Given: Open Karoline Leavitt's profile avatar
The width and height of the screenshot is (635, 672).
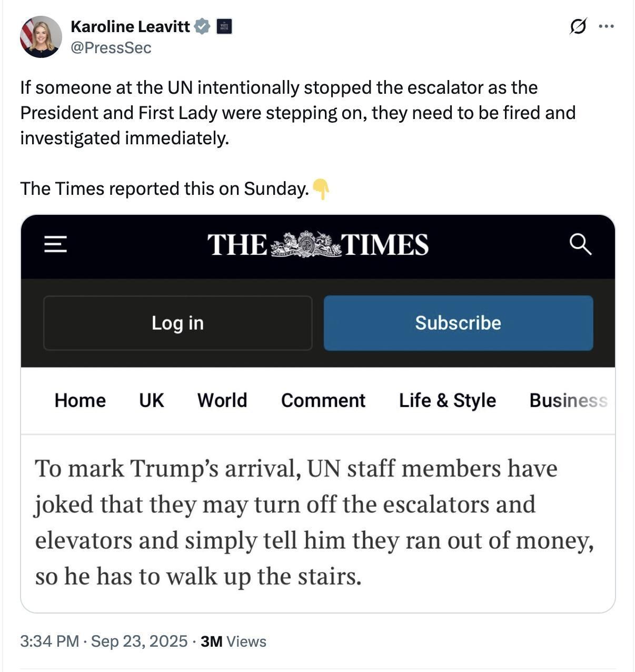Looking at the screenshot, I should (41, 37).
